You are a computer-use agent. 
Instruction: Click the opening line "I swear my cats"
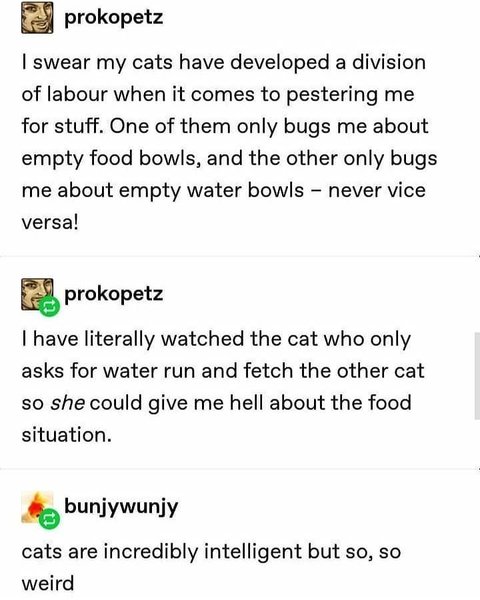pyautogui.click(x=97, y=63)
